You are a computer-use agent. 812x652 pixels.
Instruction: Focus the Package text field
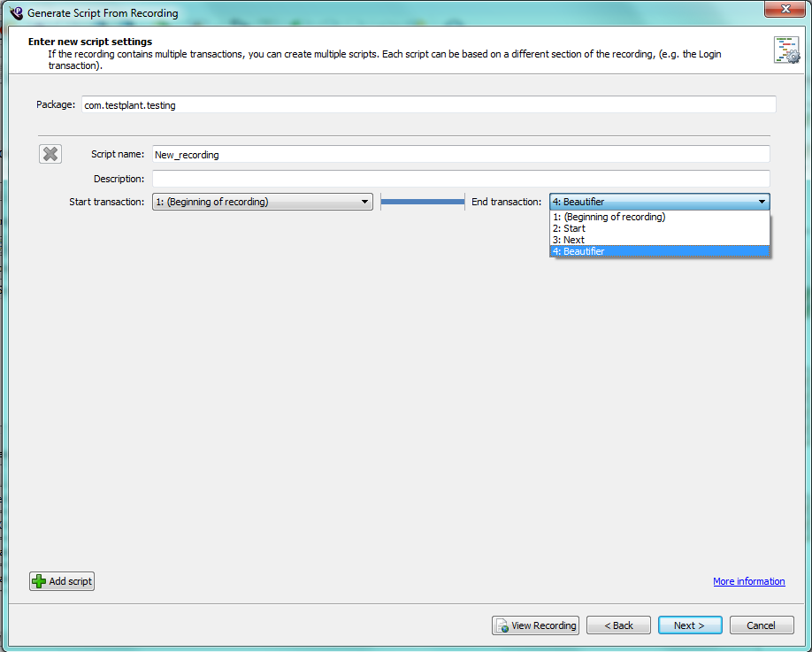428,105
